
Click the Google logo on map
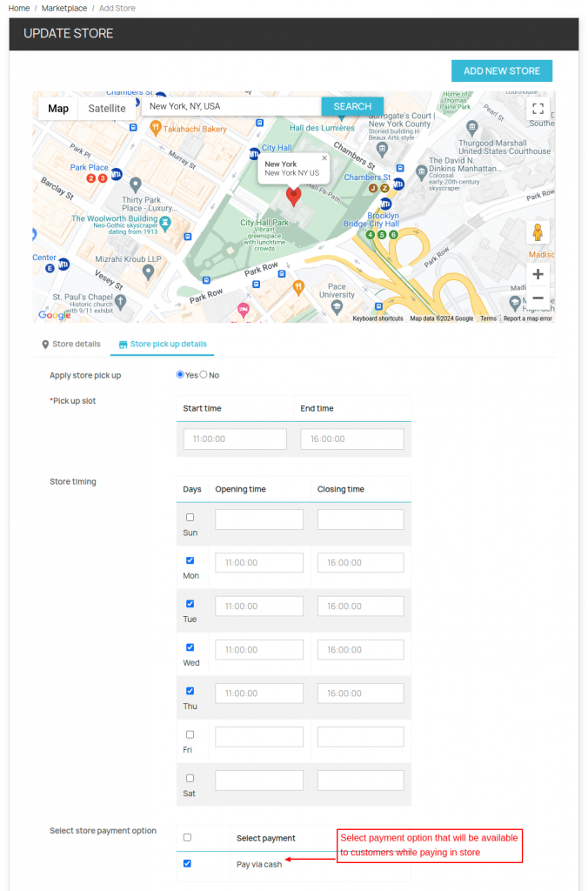(x=54, y=315)
